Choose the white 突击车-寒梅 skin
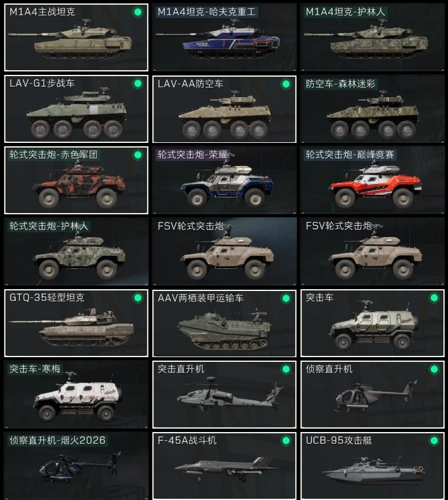Viewport: 448px width, 500px height. click(76, 395)
